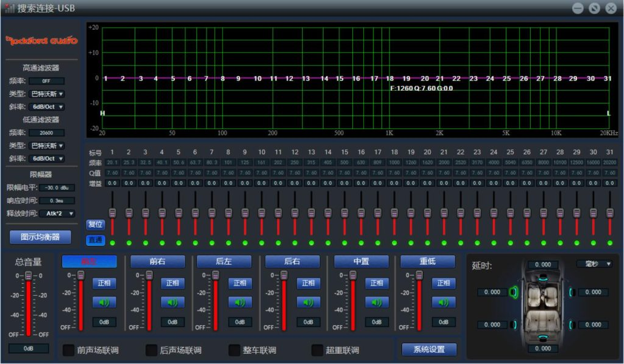The width and height of the screenshot is (624, 364).
Task: Mute the 重低 channel speaker icon
Action: point(443,302)
